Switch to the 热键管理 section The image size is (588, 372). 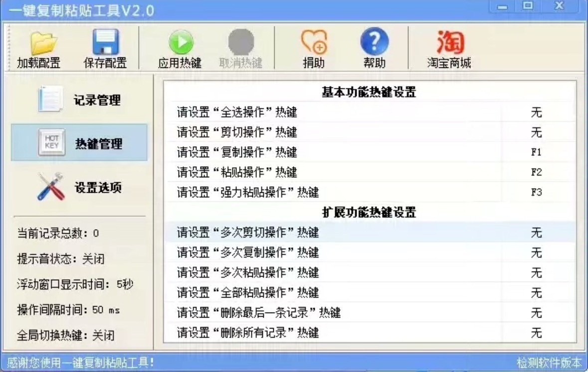point(79,143)
